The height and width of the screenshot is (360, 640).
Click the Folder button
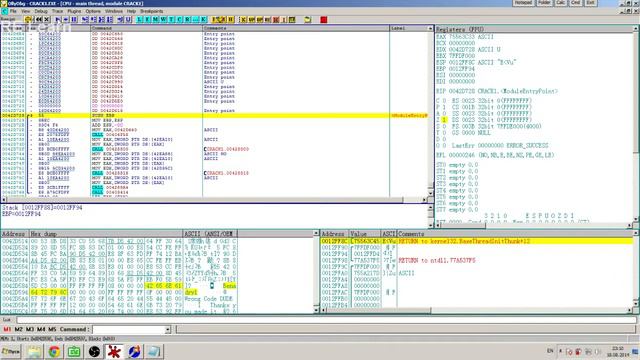544,3
